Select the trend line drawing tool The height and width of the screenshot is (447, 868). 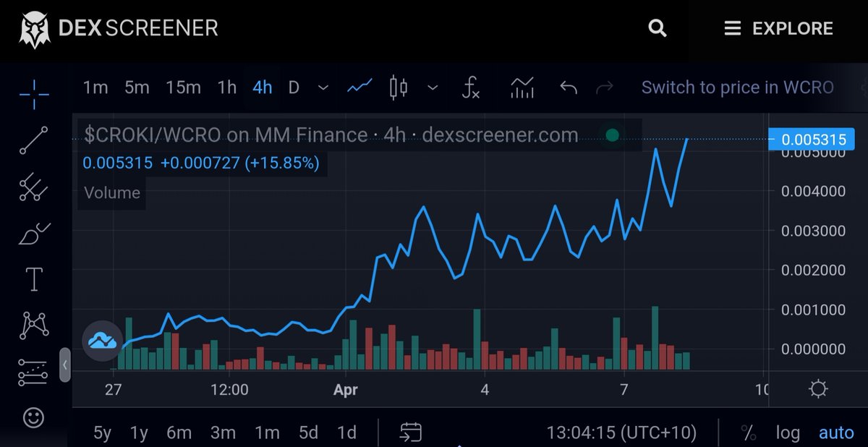point(34,140)
